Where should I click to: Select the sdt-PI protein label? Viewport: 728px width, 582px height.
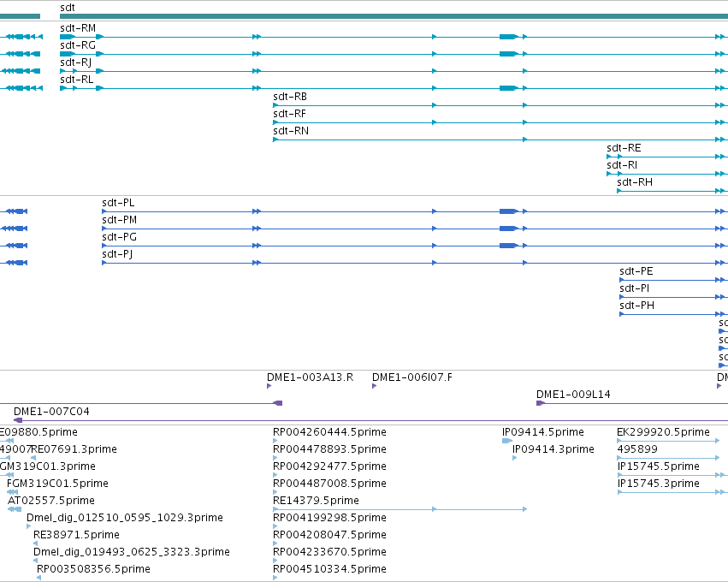(x=634, y=288)
